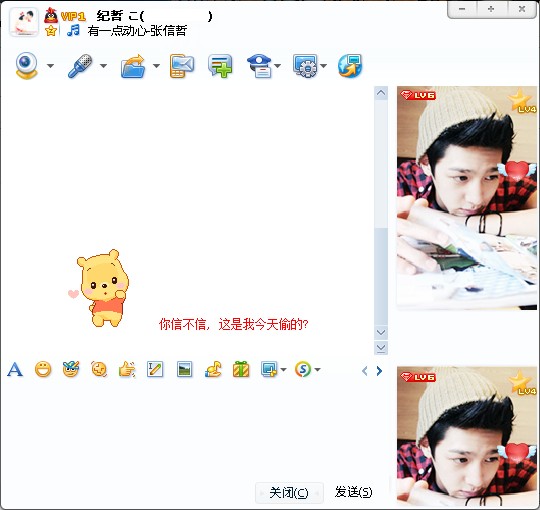Expand application options dropdown arrow
540x510 pixels.
pos(323,66)
